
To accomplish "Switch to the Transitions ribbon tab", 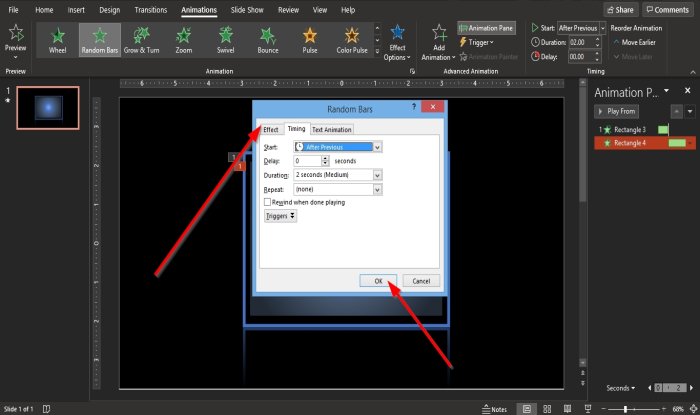I will [151, 10].
